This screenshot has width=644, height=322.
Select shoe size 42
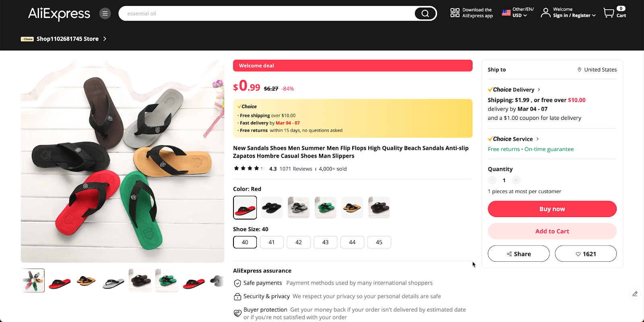pos(298,242)
